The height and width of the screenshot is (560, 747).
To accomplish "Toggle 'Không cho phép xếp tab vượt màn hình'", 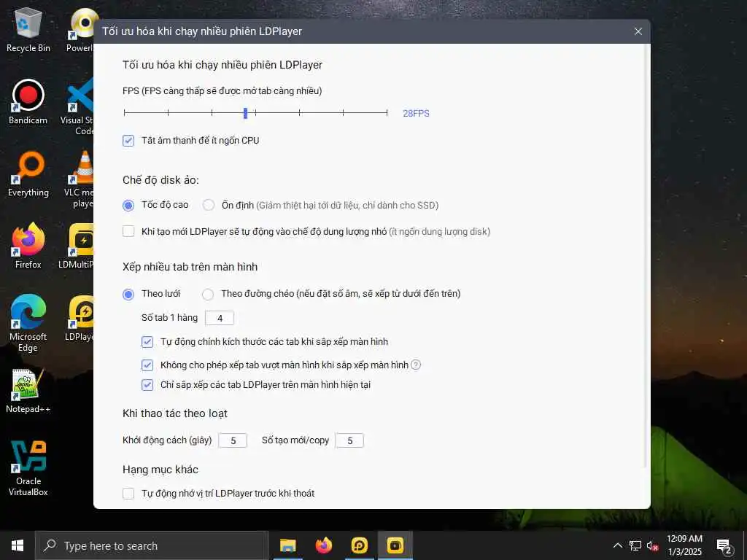I will [x=147, y=365].
